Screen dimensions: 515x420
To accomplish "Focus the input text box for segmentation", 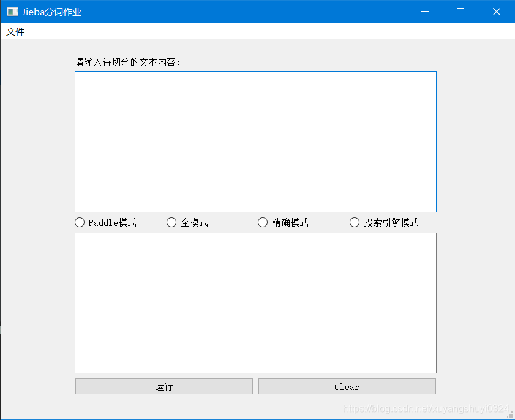I will click(x=255, y=141).
